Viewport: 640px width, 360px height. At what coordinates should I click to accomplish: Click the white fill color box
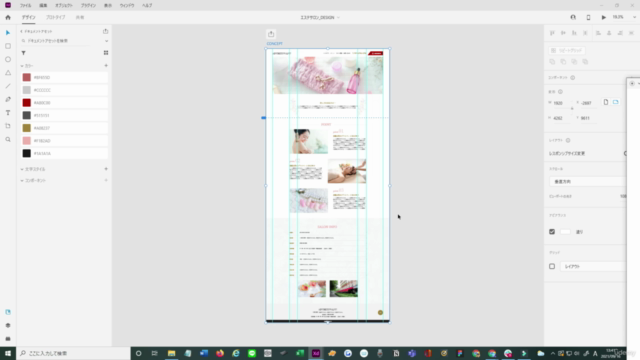pyautogui.click(x=565, y=232)
